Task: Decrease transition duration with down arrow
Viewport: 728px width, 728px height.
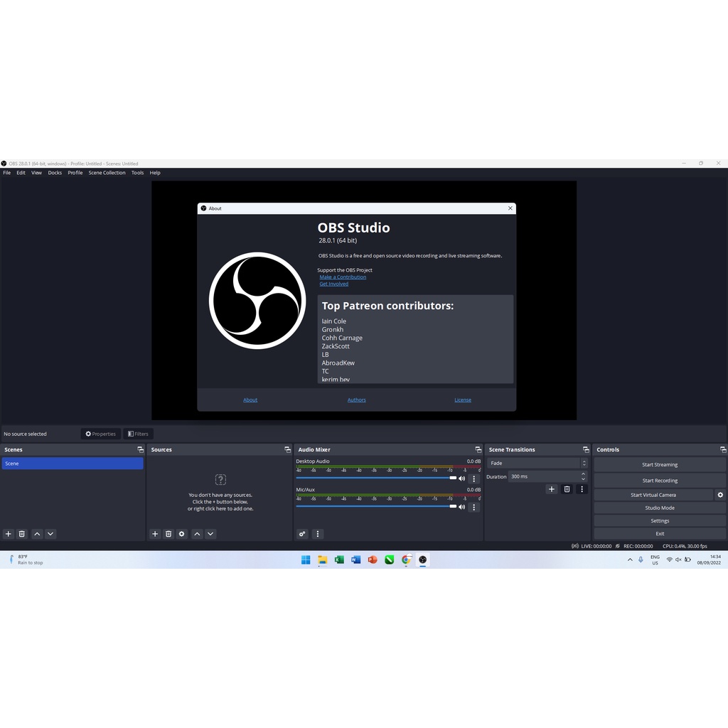Action: click(583, 479)
